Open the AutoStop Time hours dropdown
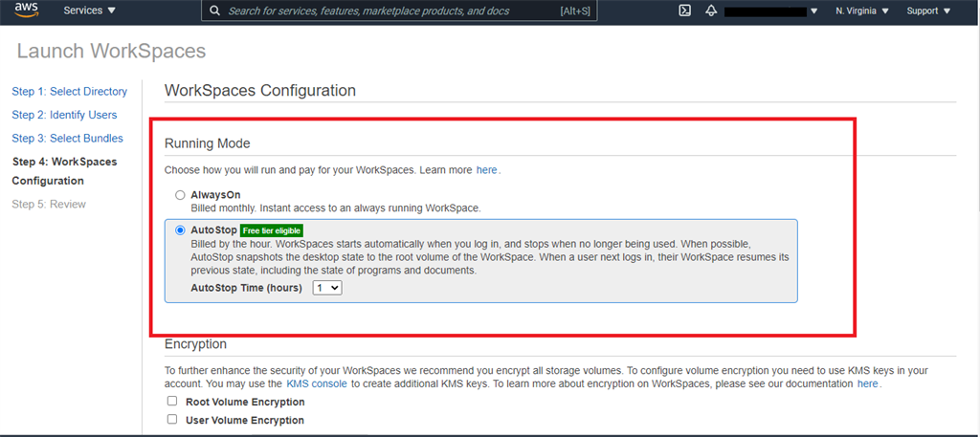 (x=326, y=287)
